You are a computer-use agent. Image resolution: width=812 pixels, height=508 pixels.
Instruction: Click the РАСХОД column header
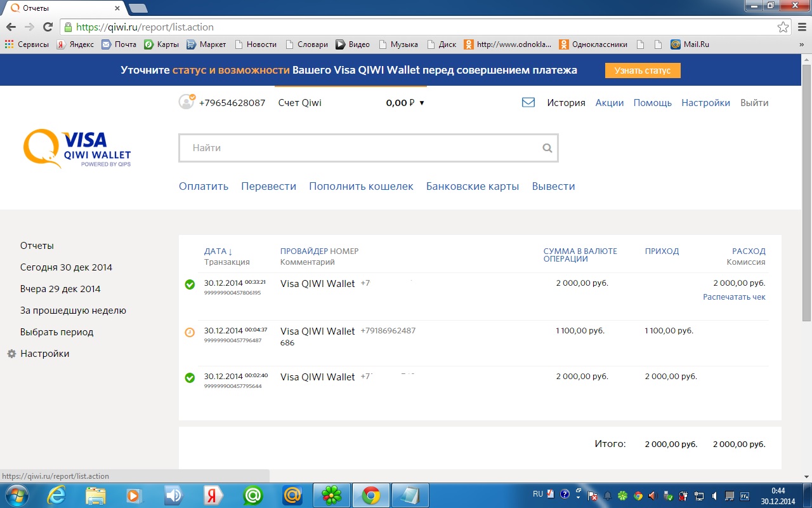749,251
